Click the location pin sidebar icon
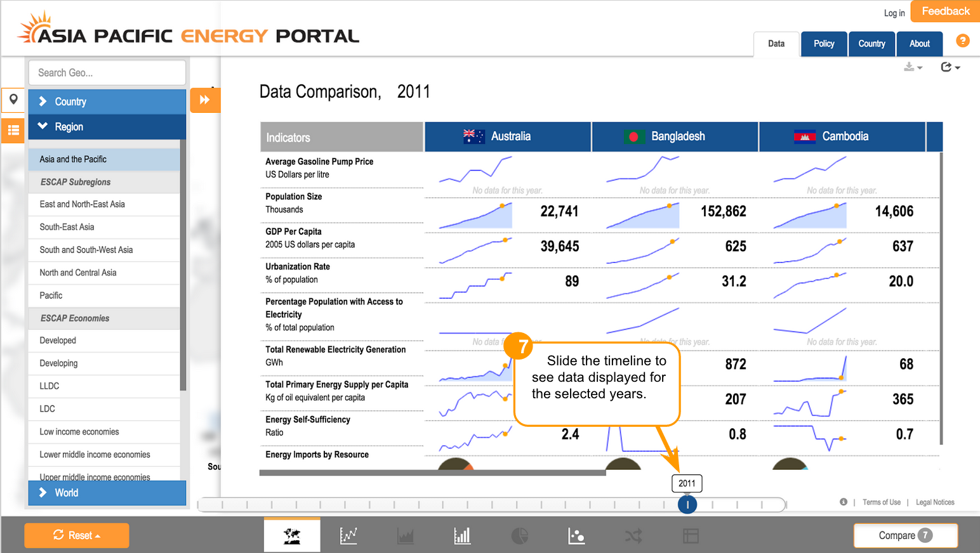Screen dimensions: 980x553 click(x=13, y=100)
